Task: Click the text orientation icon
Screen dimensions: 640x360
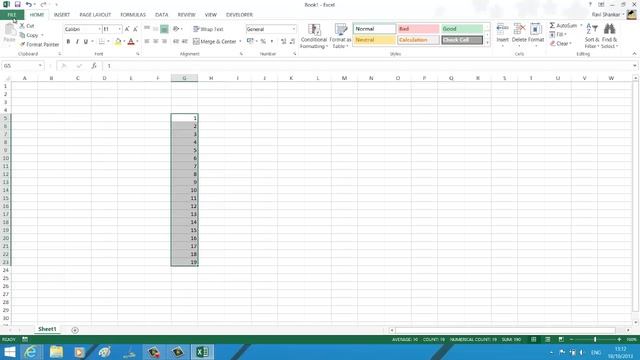Action: point(176,29)
